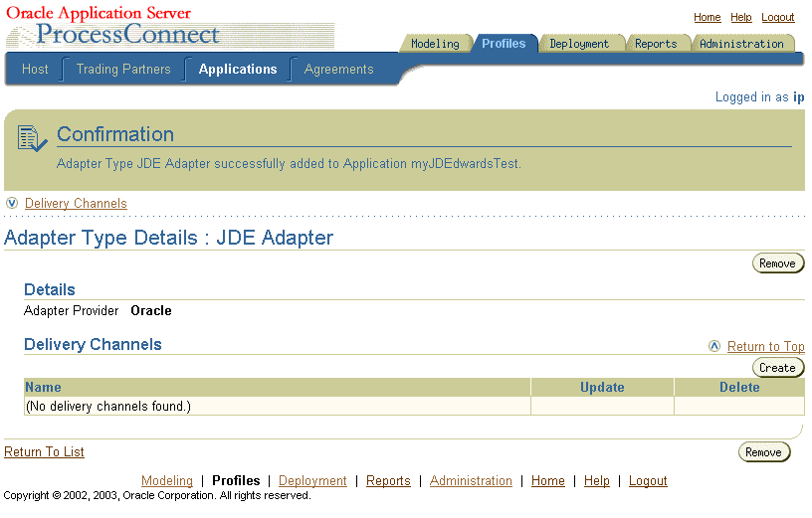Click the Remove button next to Return To List
This screenshot has height=518, width=812.
coord(763,451)
